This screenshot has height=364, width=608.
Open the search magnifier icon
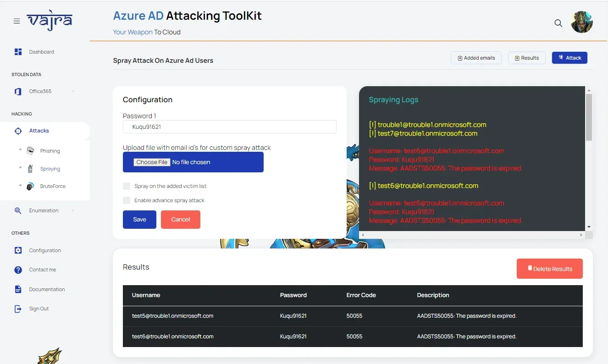(x=558, y=23)
